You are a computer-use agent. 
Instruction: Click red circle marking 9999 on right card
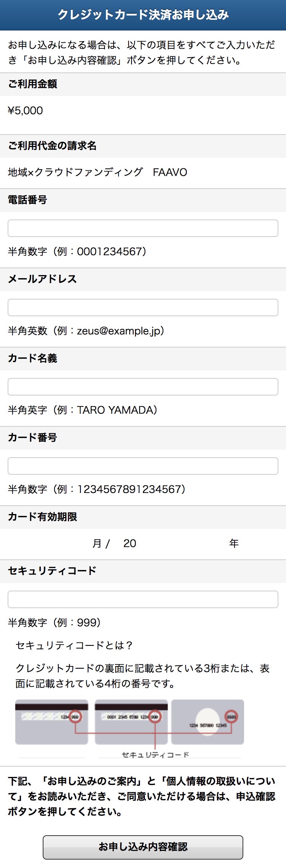point(231,716)
